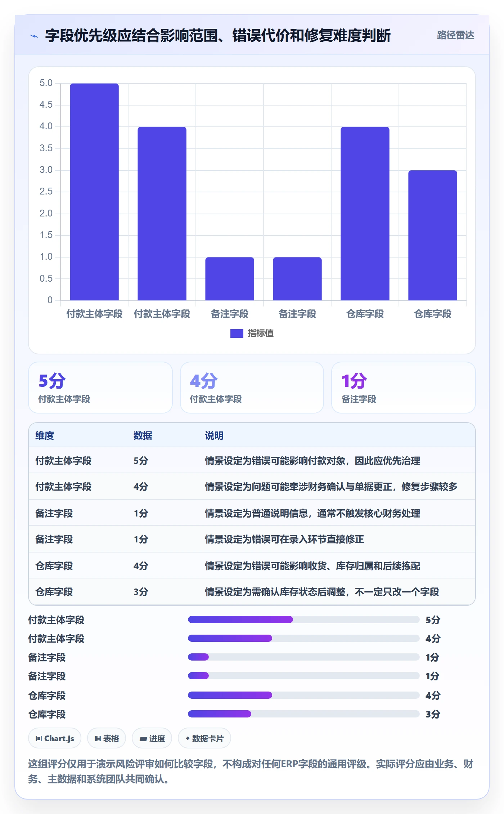This screenshot has width=504, height=814.
Task: Click the 2.5 y-axis tick label
Action: (46, 192)
